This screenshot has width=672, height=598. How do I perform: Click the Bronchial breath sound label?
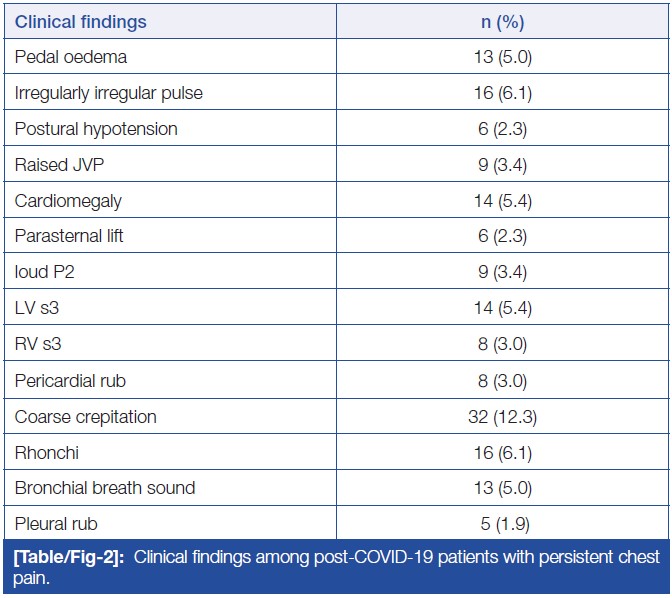(x=105, y=488)
